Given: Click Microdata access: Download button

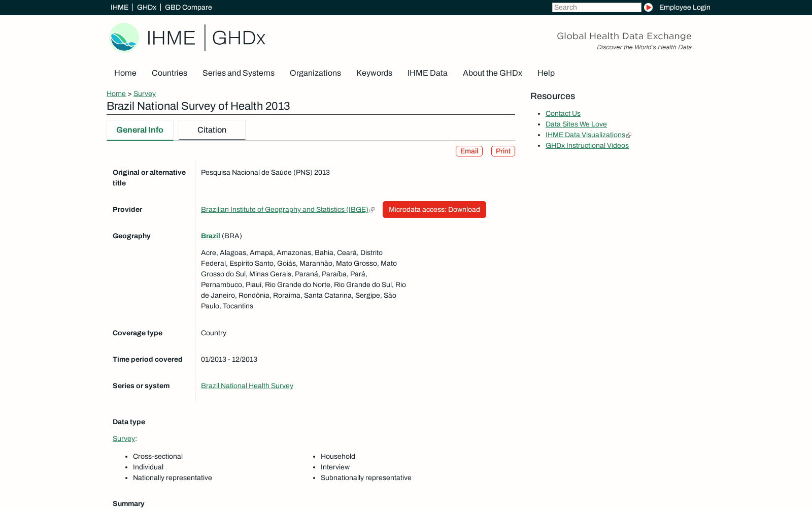Looking at the screenshot, I should click(x=434, y=209).
